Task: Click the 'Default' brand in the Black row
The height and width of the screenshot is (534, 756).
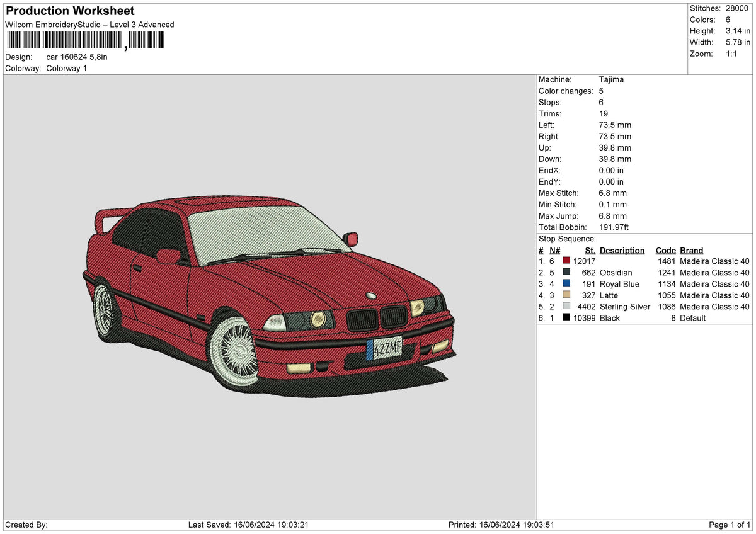Action: 693,318
